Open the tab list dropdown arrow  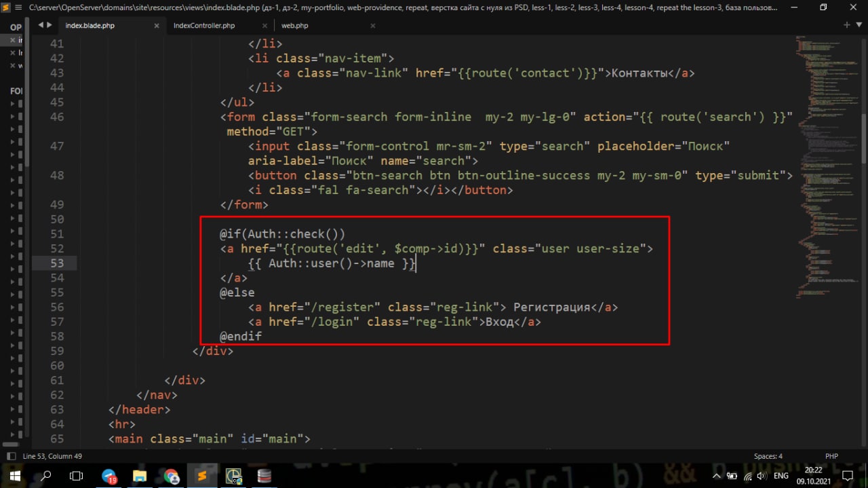point(859,25)
